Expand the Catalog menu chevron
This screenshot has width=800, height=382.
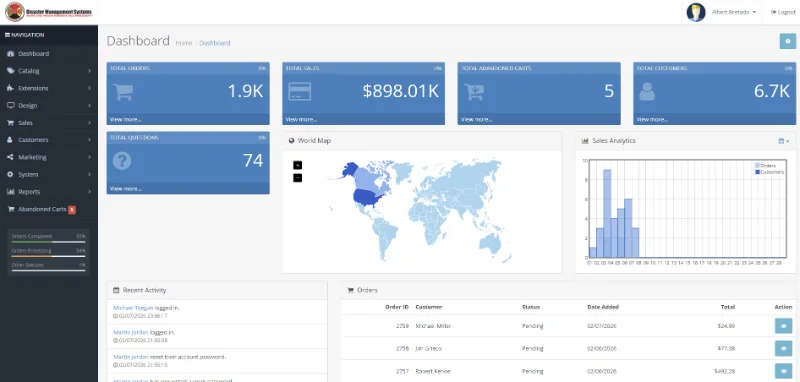click(x=89, y=71)
